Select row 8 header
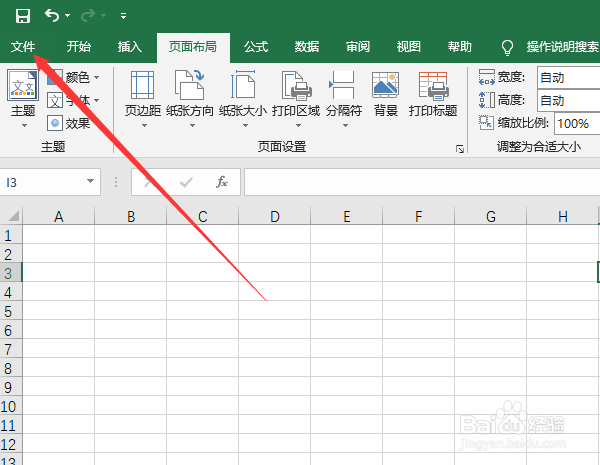 click(11, 367)
